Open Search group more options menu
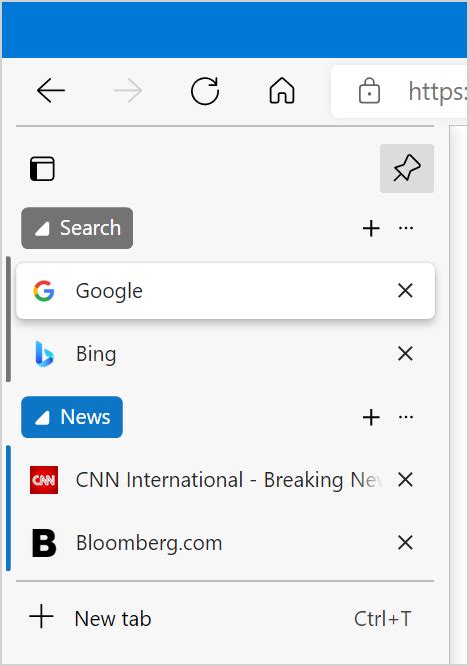Viewport: 469px width, 666px height. pyautogui.click(x=406, y=228)
